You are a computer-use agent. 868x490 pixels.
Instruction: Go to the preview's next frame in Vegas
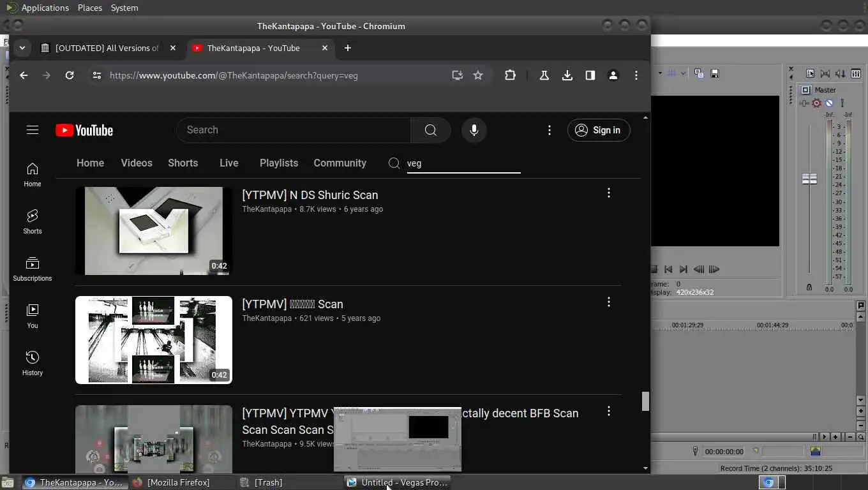(x=714, y=269)
